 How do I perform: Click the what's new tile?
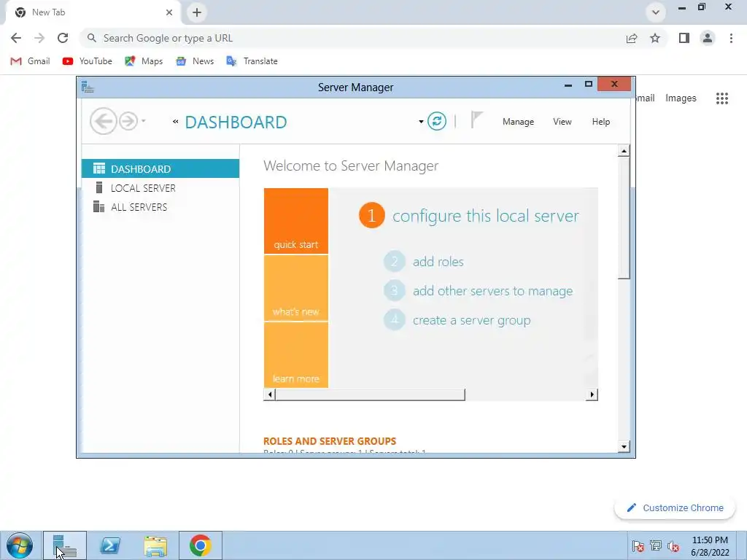(296, 288)
